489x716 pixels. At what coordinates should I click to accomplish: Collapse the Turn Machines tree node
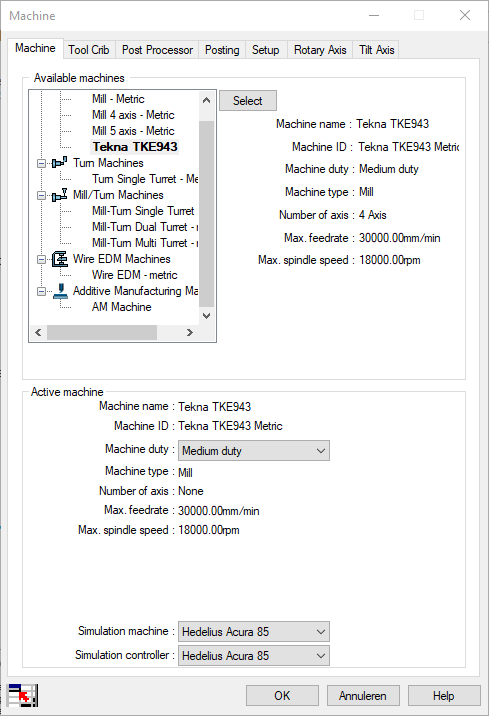coord(42,163)
